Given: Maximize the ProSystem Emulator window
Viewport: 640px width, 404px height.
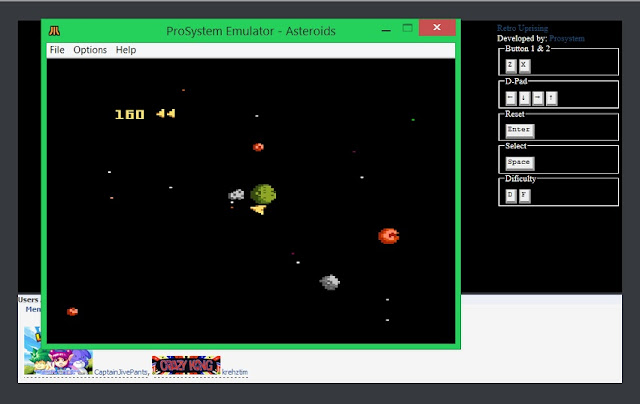Looking at the screenshot, I should (407, 28).
